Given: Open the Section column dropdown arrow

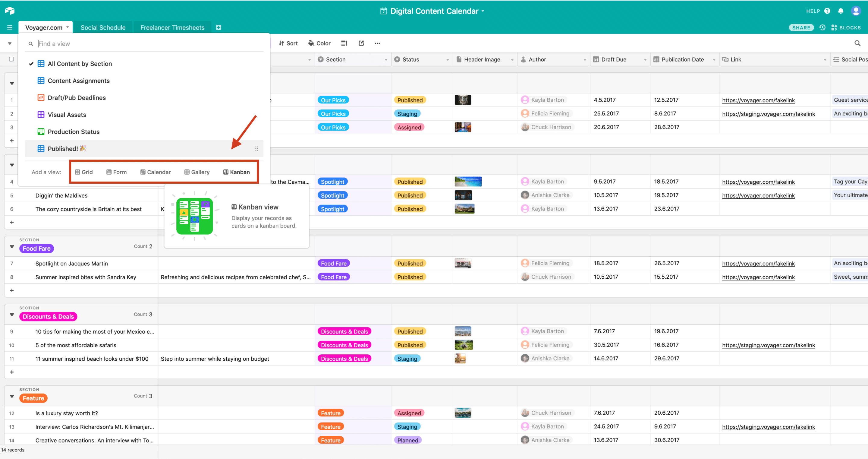Looking at the screenshot, I should 386,60.
